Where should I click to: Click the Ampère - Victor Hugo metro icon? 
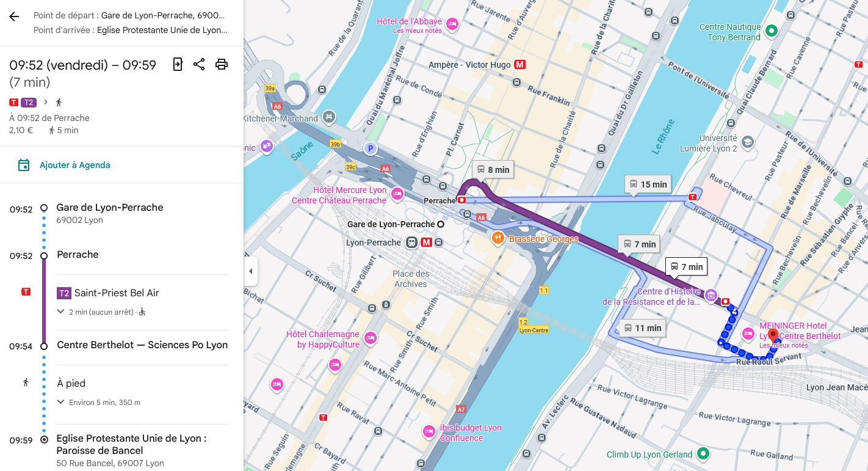click(x=520, y=64)
